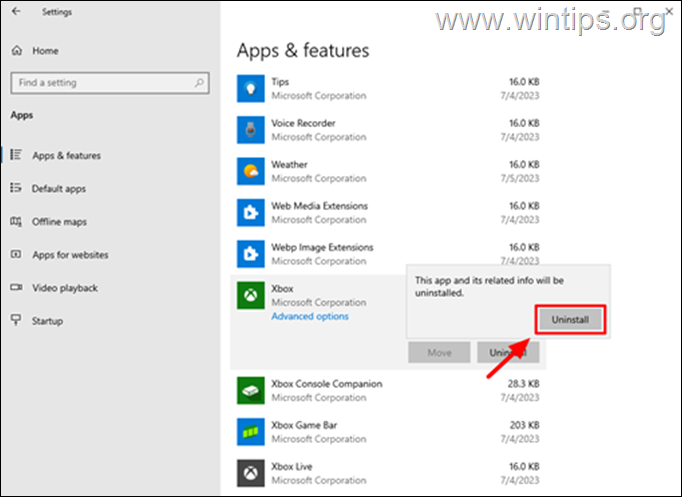Select the Weather app name
The height and width of the screenshot is (497, 682).
[289, 164]
